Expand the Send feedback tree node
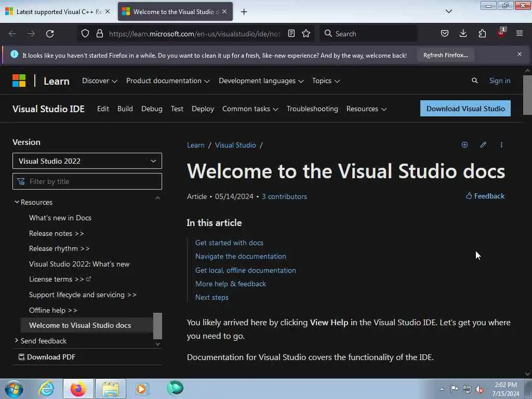532x399 pixels. click(41, 341)
